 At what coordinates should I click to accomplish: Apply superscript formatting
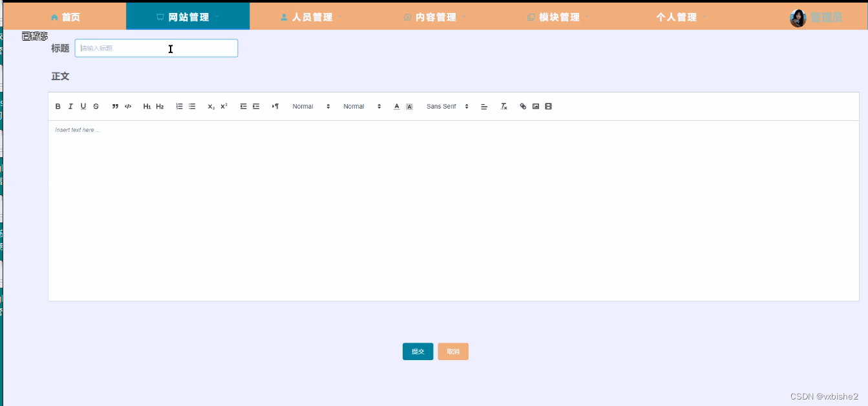coord(224,107)
